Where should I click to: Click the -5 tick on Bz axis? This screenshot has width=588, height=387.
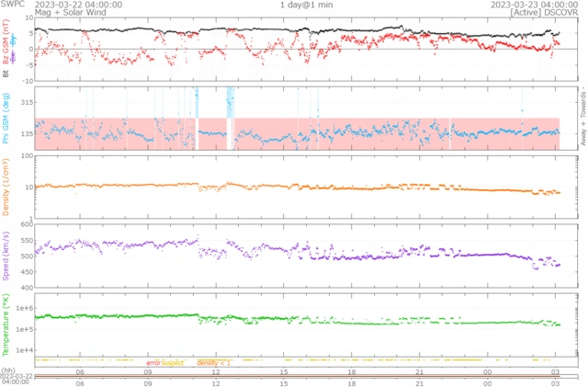tap(30, 65)
